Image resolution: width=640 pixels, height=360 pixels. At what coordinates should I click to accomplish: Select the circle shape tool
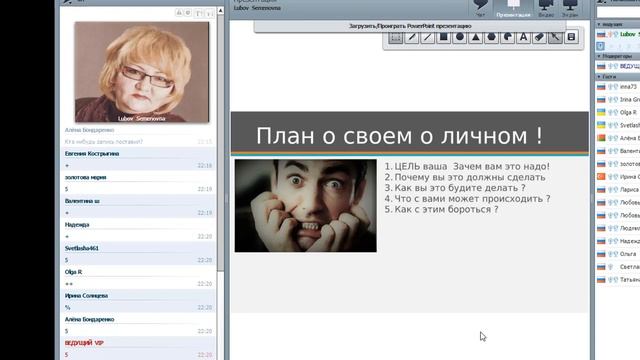460,38
